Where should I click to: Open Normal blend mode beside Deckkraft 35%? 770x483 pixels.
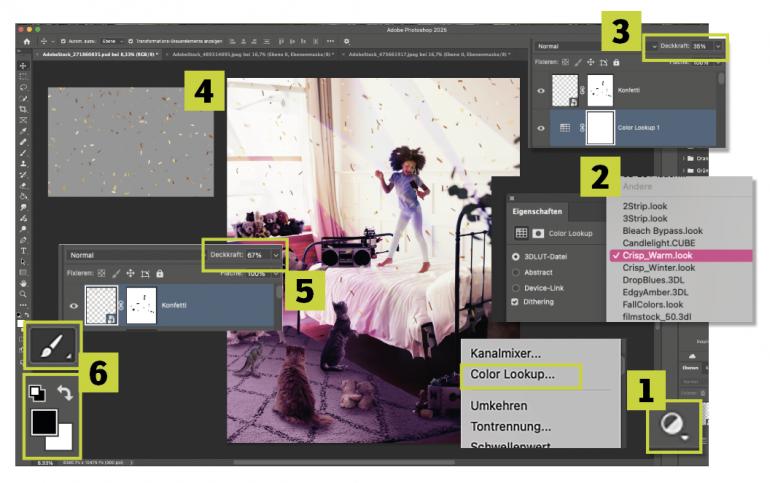click(595, 46)
